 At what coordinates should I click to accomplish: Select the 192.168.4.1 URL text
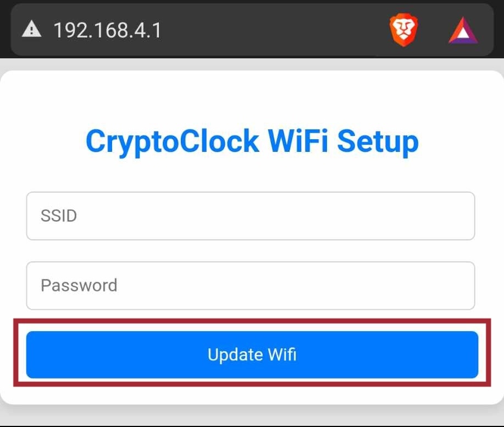point(107,30)
